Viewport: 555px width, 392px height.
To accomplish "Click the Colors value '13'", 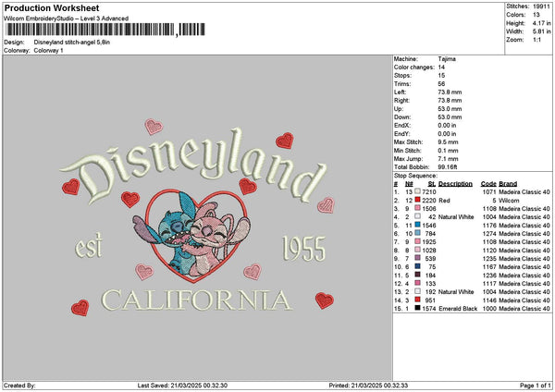I will click(x=536, y=15).
